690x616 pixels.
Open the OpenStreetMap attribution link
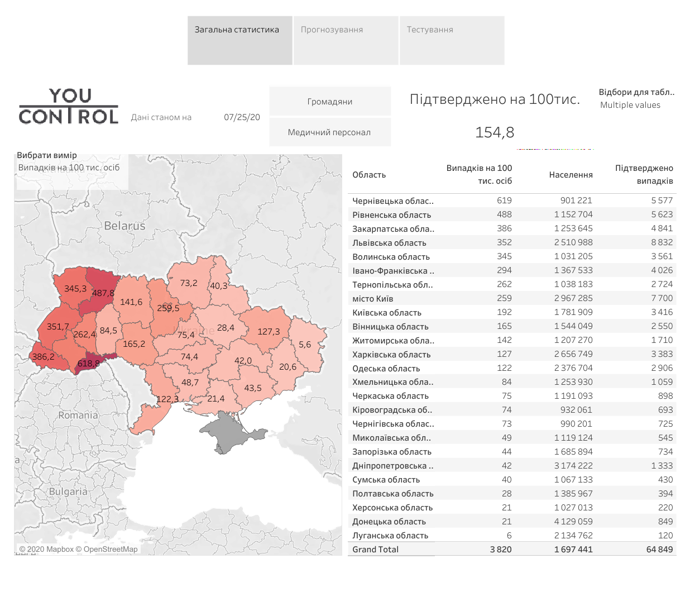coord(111,550)
